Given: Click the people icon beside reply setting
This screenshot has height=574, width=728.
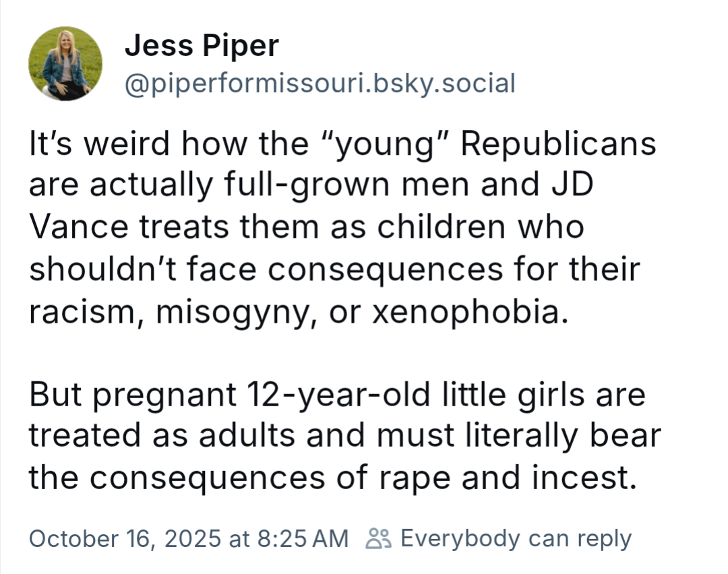Looking at the screenshot, I should pos(377,538).
